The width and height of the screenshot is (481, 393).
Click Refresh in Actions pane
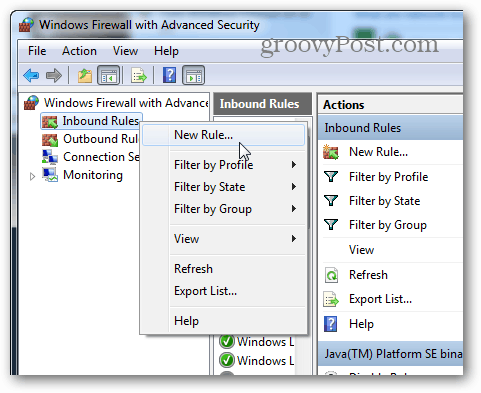(368, 275)
